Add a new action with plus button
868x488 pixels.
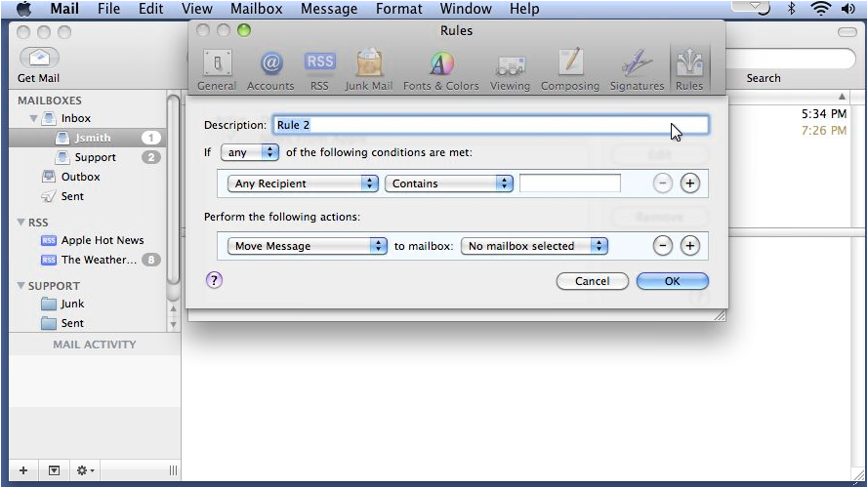click(690, 246)
